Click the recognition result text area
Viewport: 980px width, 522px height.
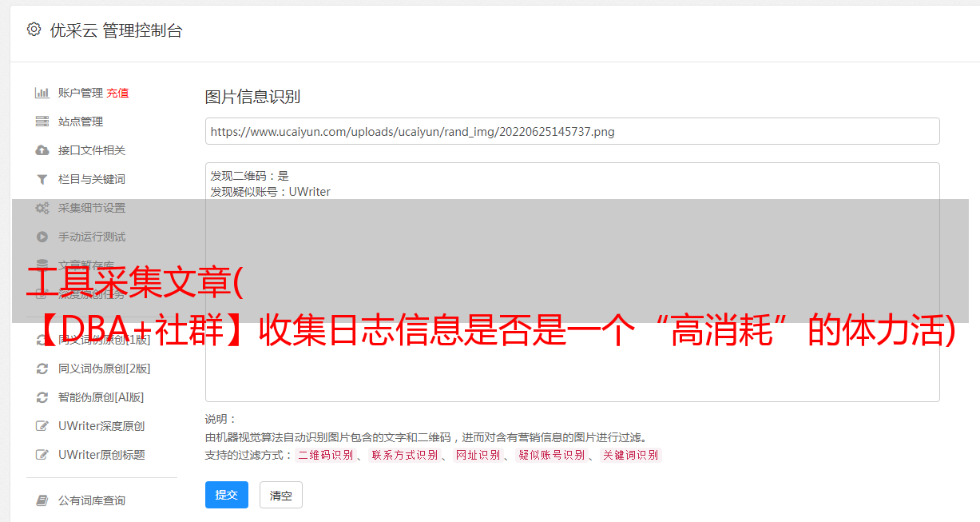point(572,281)
